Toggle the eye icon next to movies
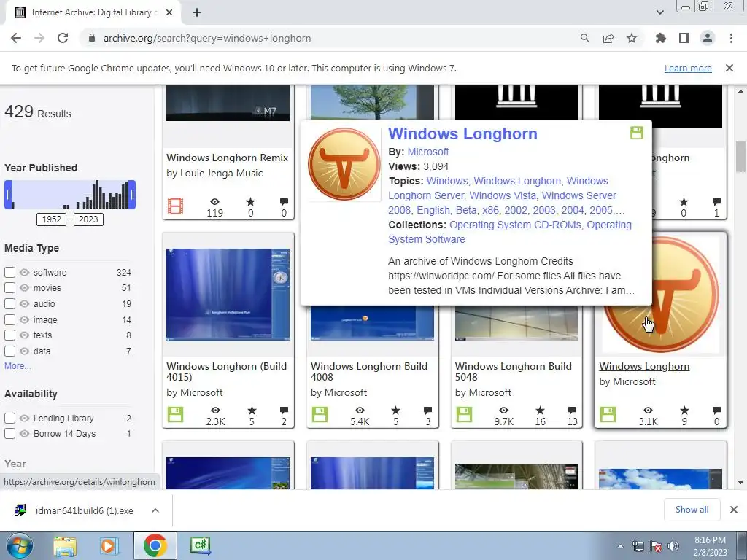The width and height of the screenshot is (747, 560). tap(24, 287)
